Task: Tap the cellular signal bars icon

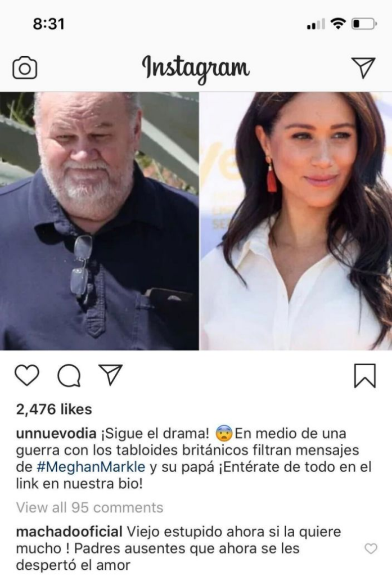Action: click(316, 25)
